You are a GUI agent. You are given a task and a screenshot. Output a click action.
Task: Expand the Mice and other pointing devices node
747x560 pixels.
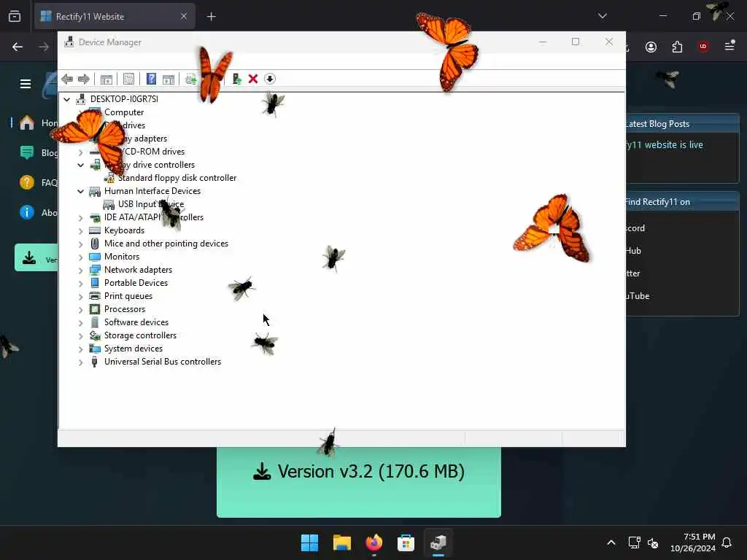tap(80, 244)
